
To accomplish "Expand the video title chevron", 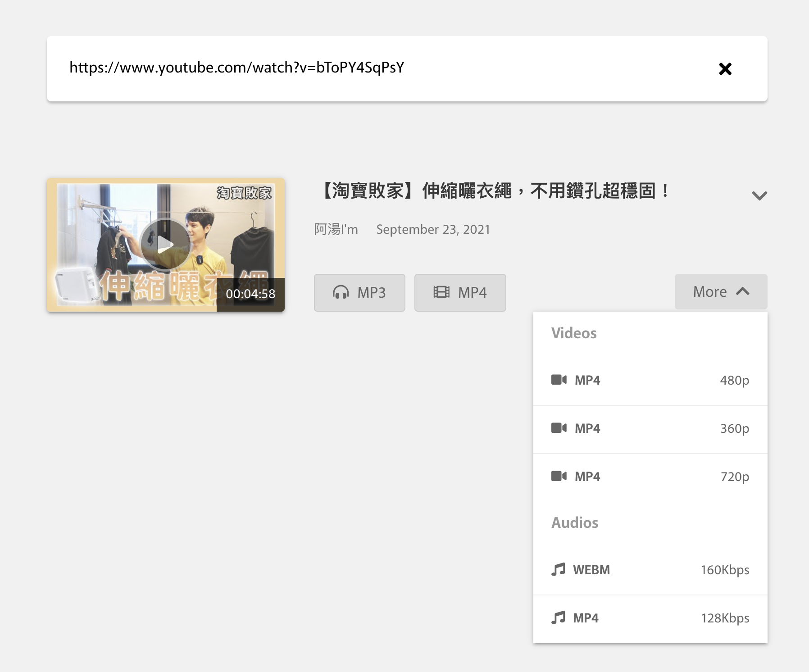I will coord(759,195).
